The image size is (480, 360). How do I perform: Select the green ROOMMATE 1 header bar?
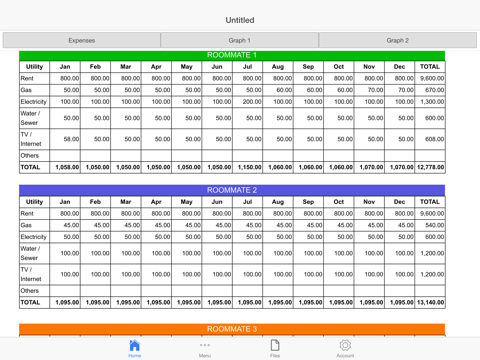click(232, 55)
